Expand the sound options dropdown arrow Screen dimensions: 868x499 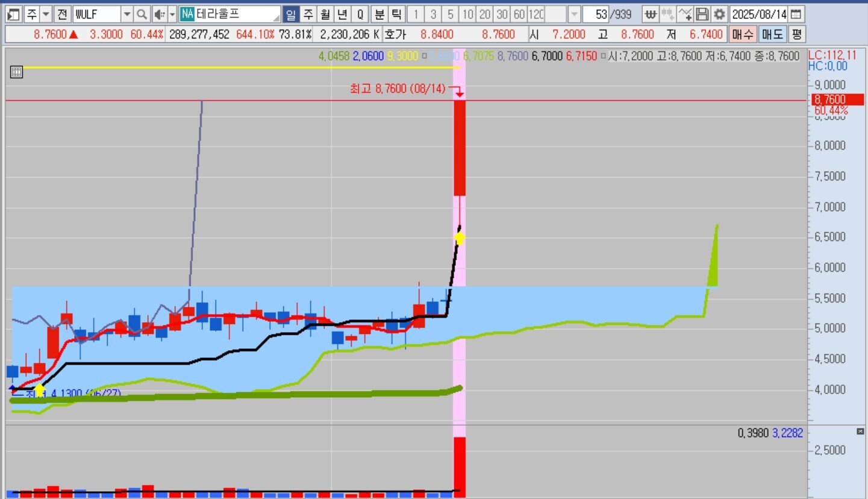click(172, 14)
